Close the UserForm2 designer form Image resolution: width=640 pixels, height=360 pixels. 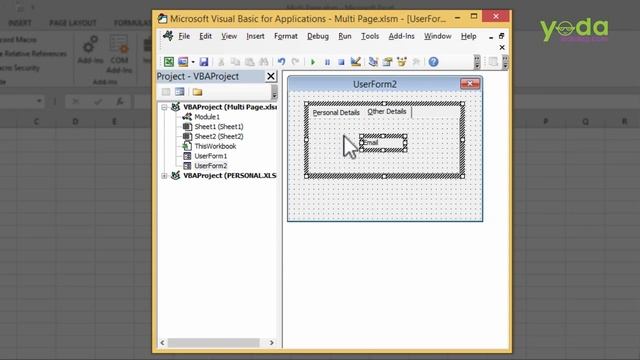coord(470,84)
